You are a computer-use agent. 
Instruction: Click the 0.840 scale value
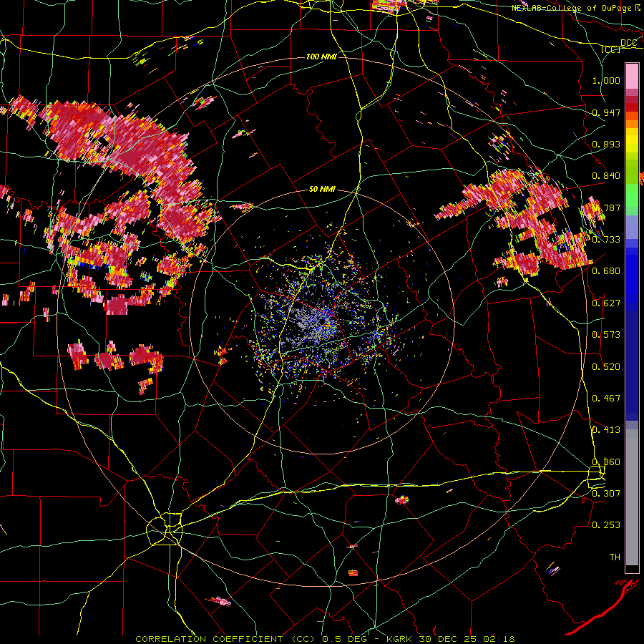tap(606, 175)
